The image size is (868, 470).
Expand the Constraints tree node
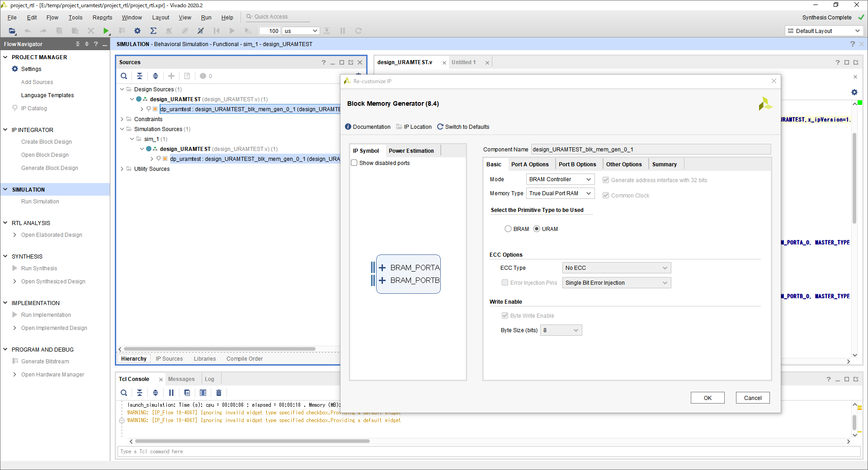click(x=122, y=119)
